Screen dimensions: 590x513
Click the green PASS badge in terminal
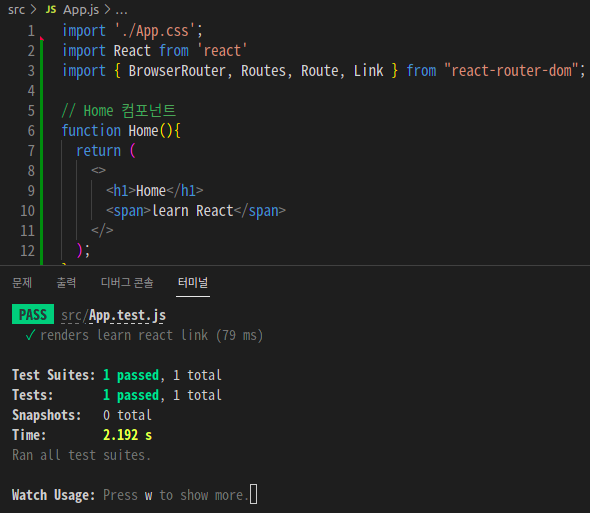coord(33,314)
